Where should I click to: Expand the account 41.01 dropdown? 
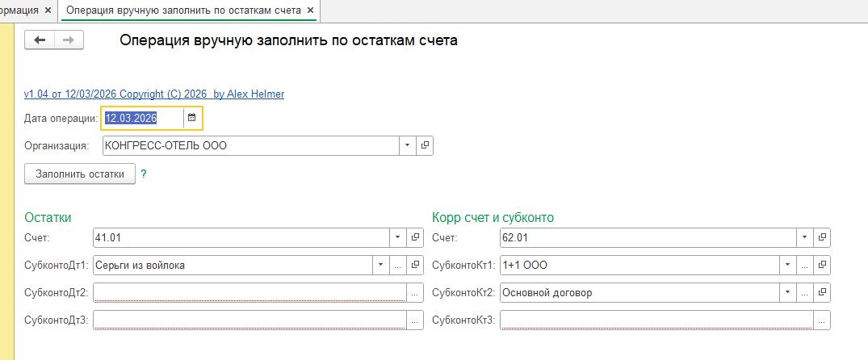click(397, 237)
